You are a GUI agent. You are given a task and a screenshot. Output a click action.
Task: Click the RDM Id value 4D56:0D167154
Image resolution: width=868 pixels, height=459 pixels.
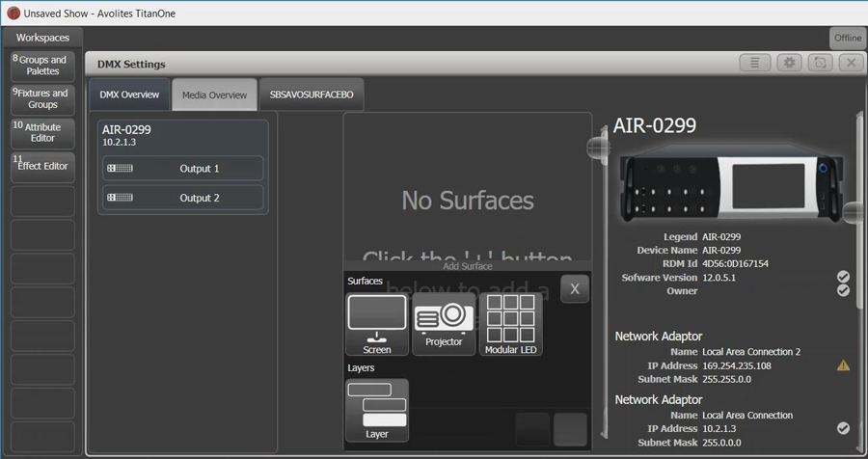coord(735,263)
